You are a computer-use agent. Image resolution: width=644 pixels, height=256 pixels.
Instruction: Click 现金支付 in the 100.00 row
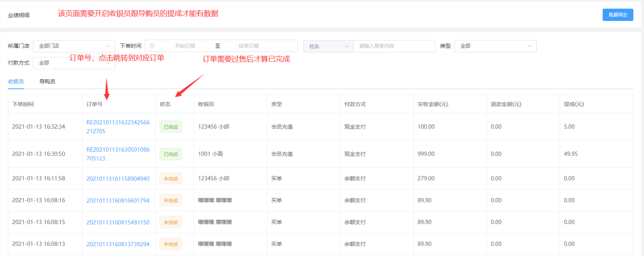click(355, 127)
